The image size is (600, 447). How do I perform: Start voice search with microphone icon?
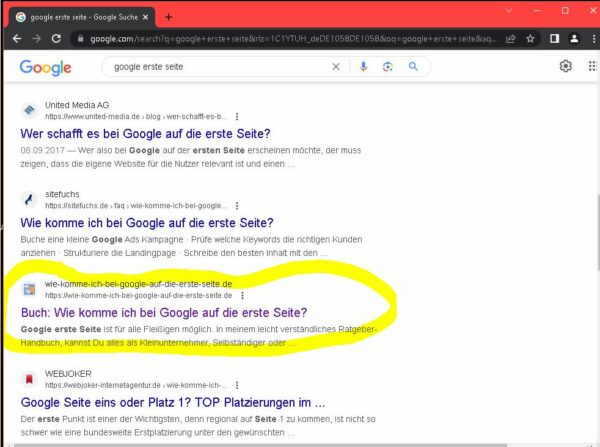[x=364, y=67]
